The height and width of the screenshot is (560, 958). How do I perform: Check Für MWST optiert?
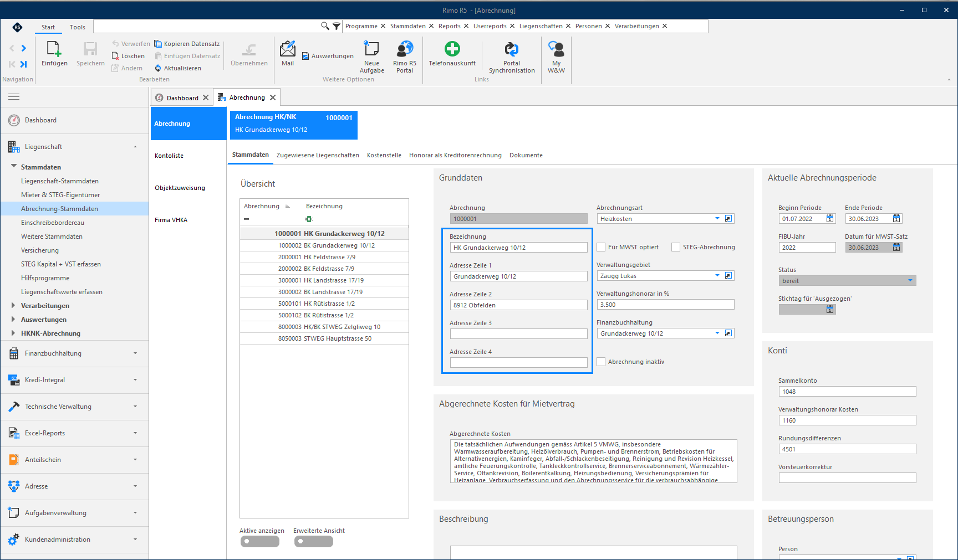click(601, 247)
